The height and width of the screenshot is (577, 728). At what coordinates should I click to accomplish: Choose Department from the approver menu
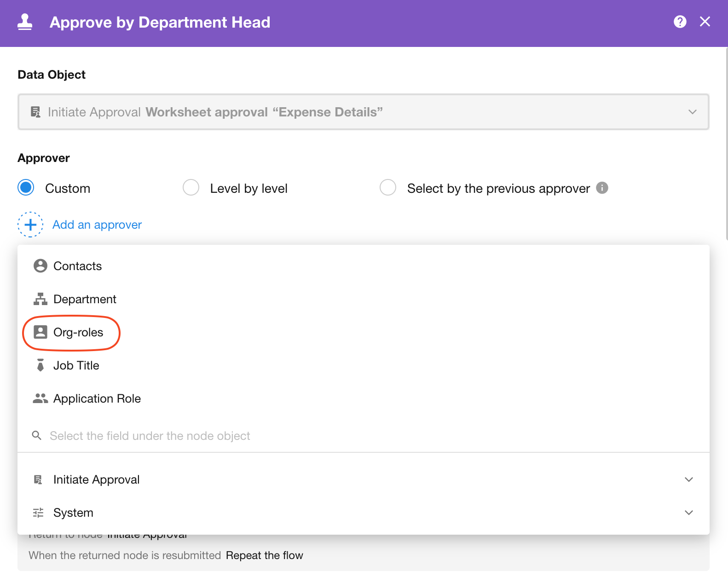point(85,299)
